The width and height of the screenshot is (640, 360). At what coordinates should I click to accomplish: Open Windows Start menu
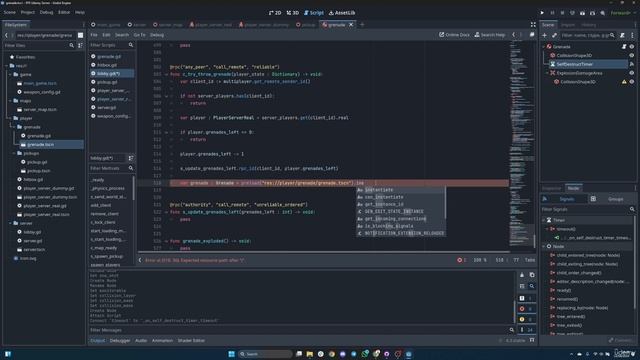click(231, 354)
